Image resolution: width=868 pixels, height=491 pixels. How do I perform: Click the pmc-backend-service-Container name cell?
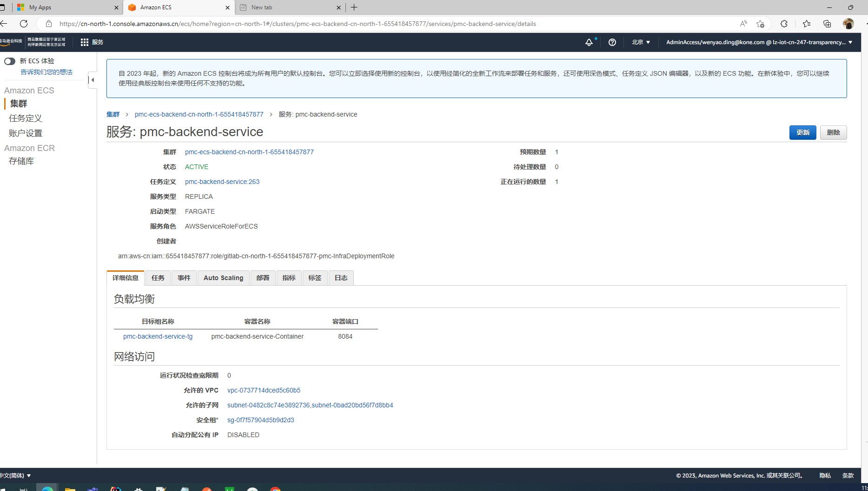(258, 336)
